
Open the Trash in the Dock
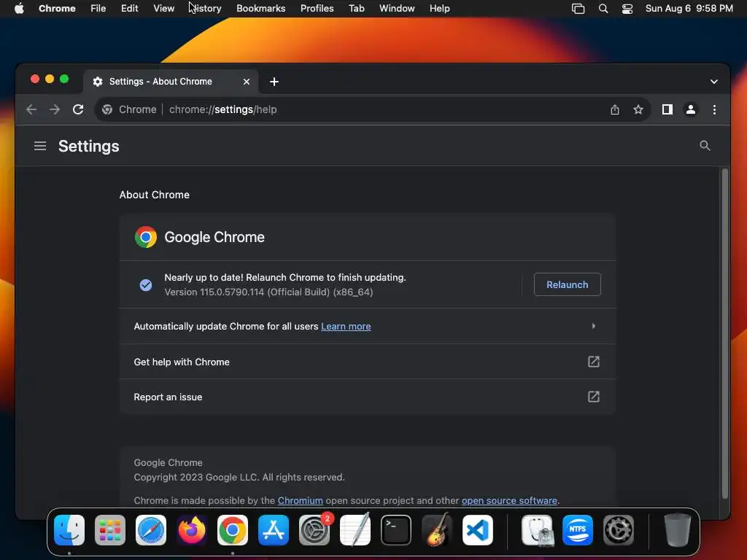[x=678, y=530]
